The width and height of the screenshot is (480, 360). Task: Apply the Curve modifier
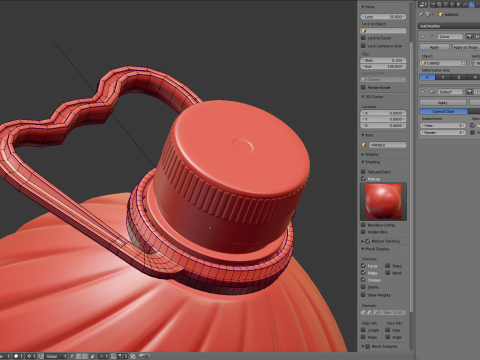click(x=434, y=47)
